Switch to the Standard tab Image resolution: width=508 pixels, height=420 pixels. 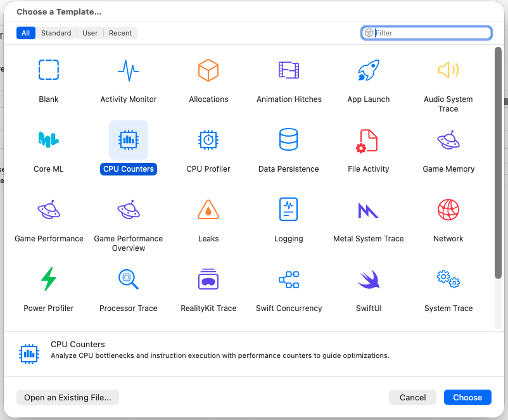pos(56,33)
